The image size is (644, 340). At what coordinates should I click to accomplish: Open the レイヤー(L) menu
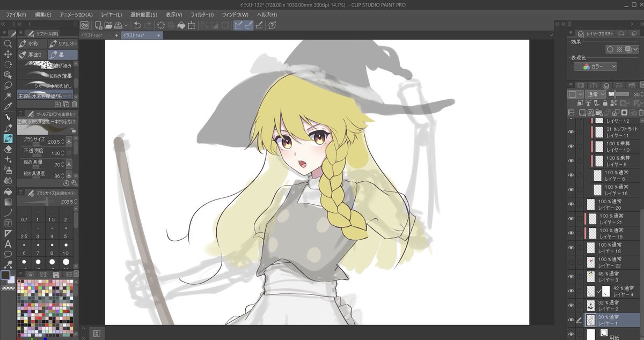coord(111,14)
